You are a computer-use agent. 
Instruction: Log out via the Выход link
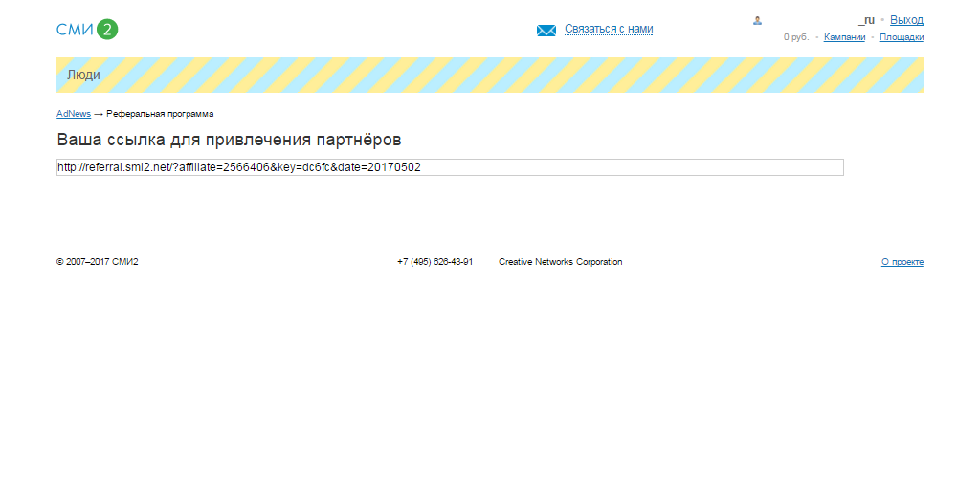pyautogui.click(x=906, y=20)
